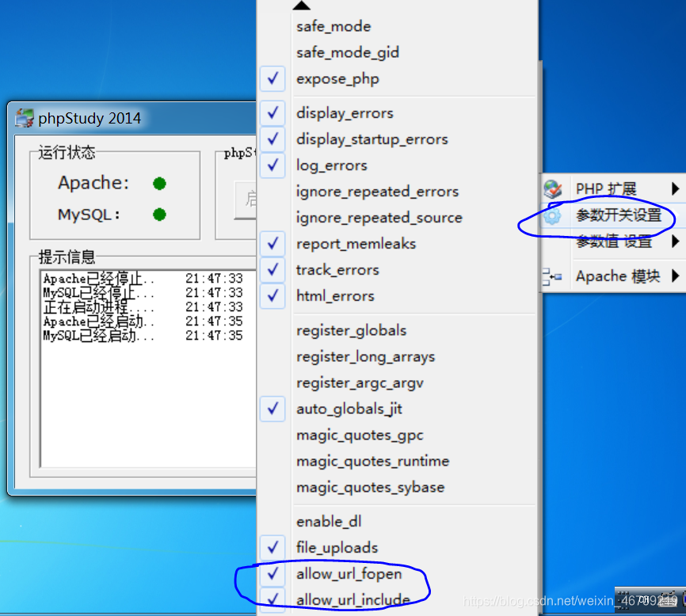The width and height of the screenshot is (686, 616).
Task: Uncheck track_errors option
Action: point(397,270)
